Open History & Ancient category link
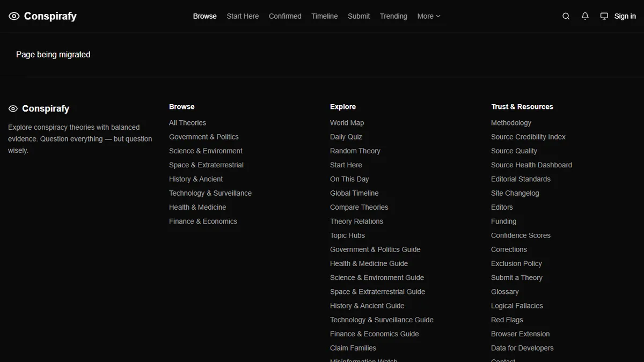This screenshot has height=362, width=644. click(196, 179)
